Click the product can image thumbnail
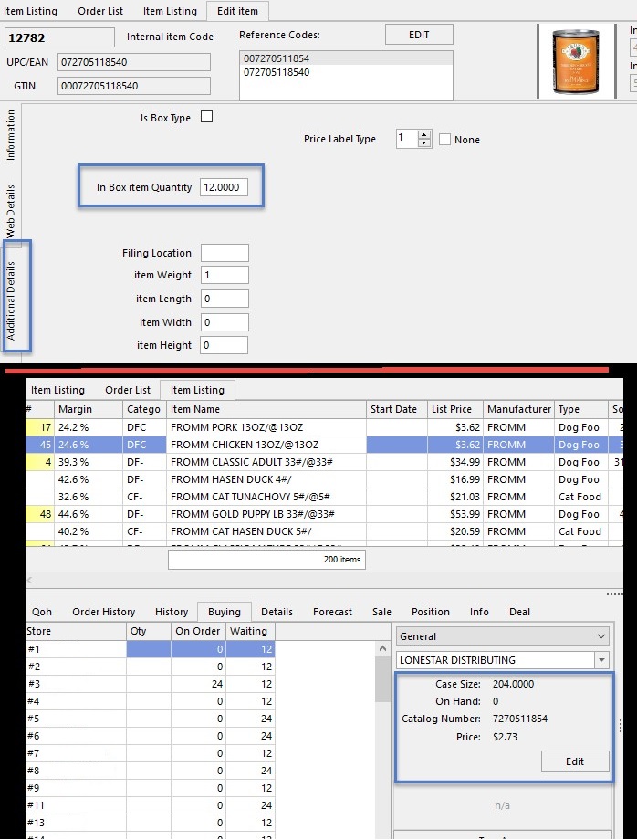The width and height of the screenshot is (637, 840). (576, 61)
